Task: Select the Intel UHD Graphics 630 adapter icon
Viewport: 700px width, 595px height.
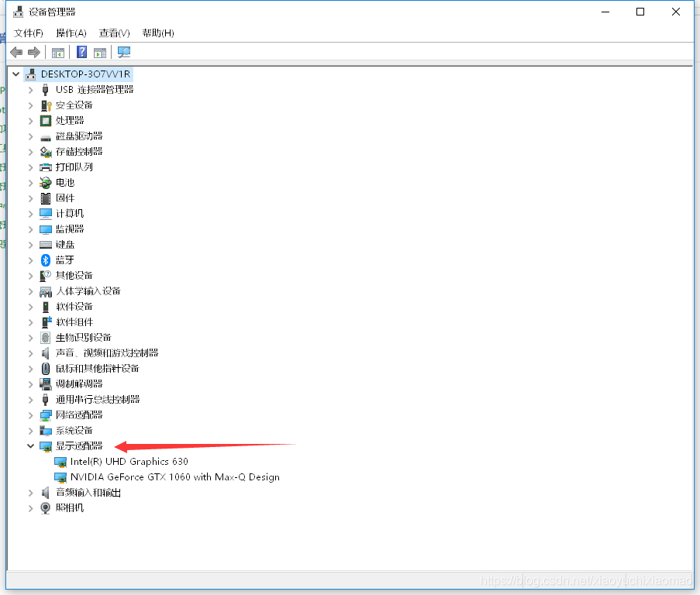Action: pyautogui.click(x=60, y=462)
